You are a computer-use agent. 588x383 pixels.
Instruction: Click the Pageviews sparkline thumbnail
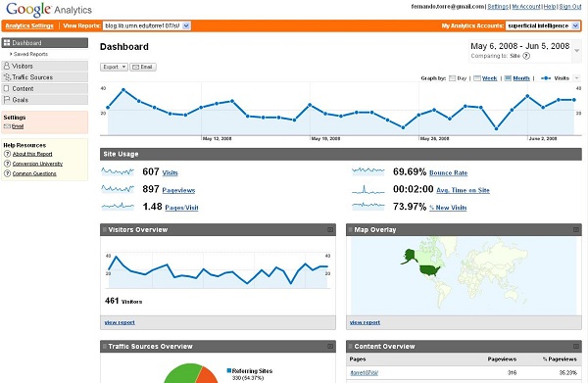click(x=118, y=189)
